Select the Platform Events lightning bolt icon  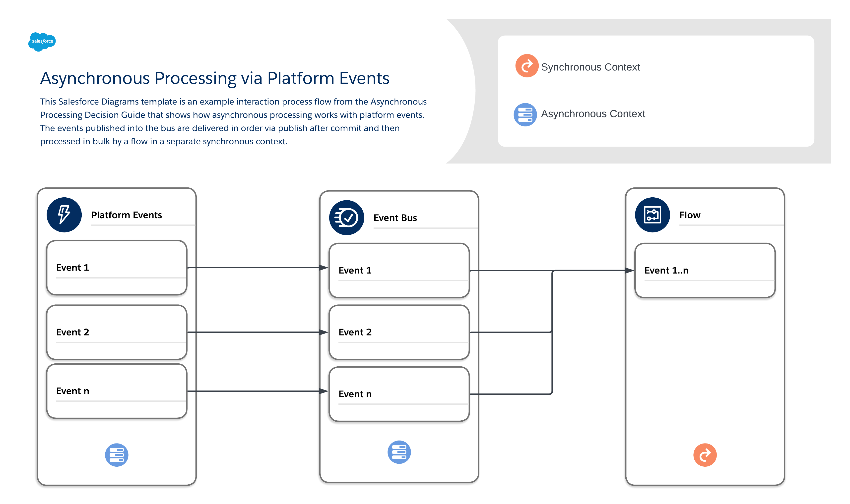click(x=64, y=215)
